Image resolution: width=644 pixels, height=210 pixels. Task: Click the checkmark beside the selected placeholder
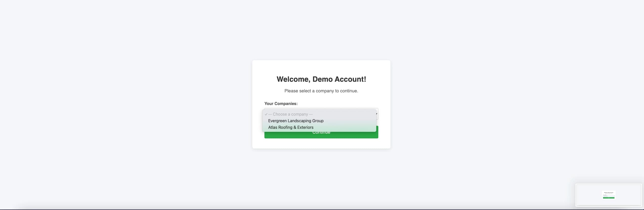point(266,114)
